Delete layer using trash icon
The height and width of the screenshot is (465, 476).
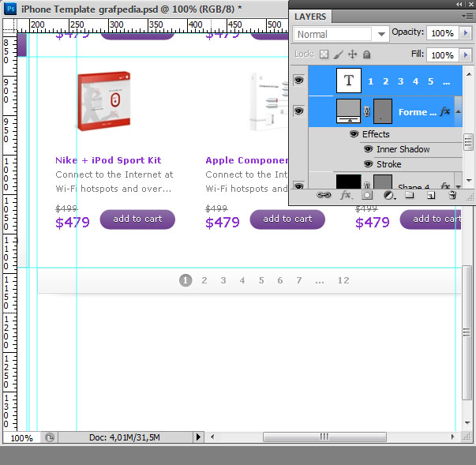[452, 195]
